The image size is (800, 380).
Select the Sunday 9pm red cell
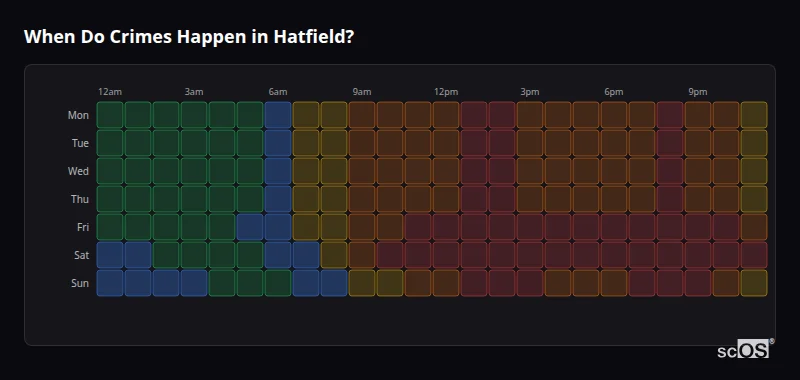[697, 283]
